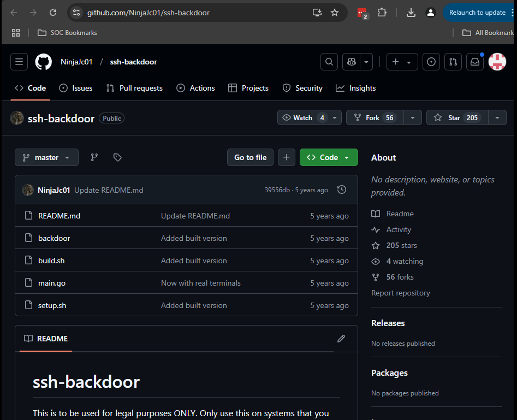Image resolution: width=517 pixels, height=420 pixels.
Task: Expand the Fork options dropdown arrow
Action: [413, 117]
